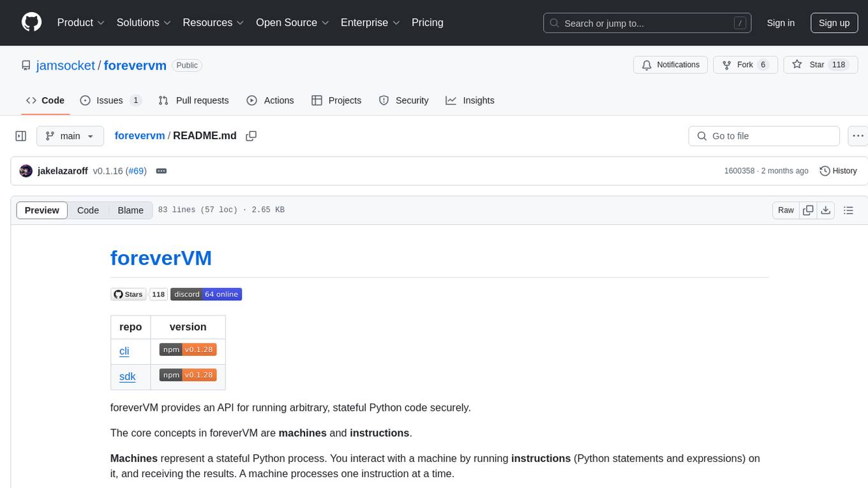Open the cli npm version badge

point(188,349)
